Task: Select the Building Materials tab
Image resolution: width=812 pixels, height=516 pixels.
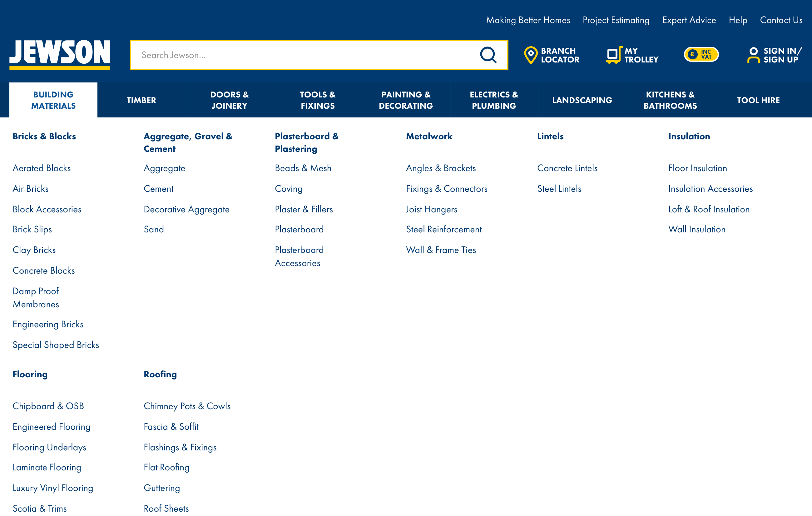Action: [53, 100]
